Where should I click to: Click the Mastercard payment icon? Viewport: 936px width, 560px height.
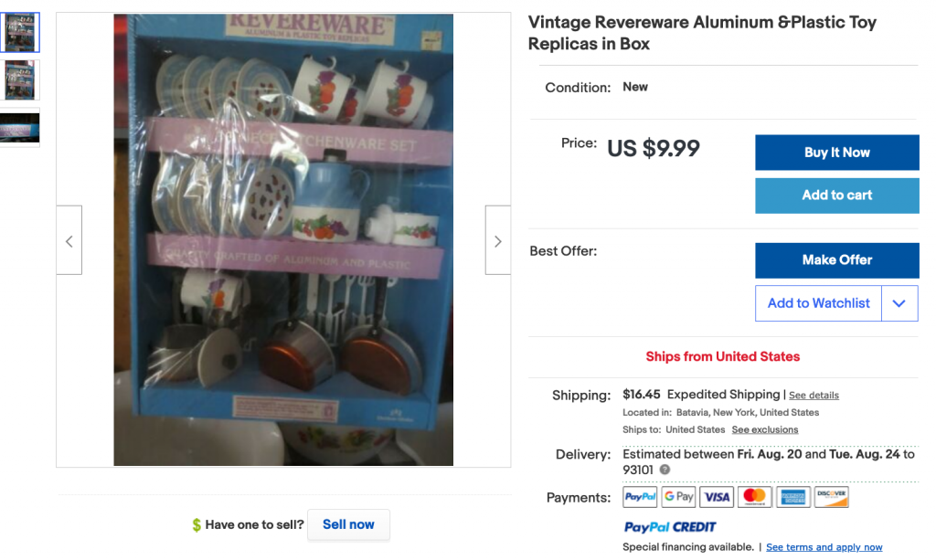tap(754, 497)
